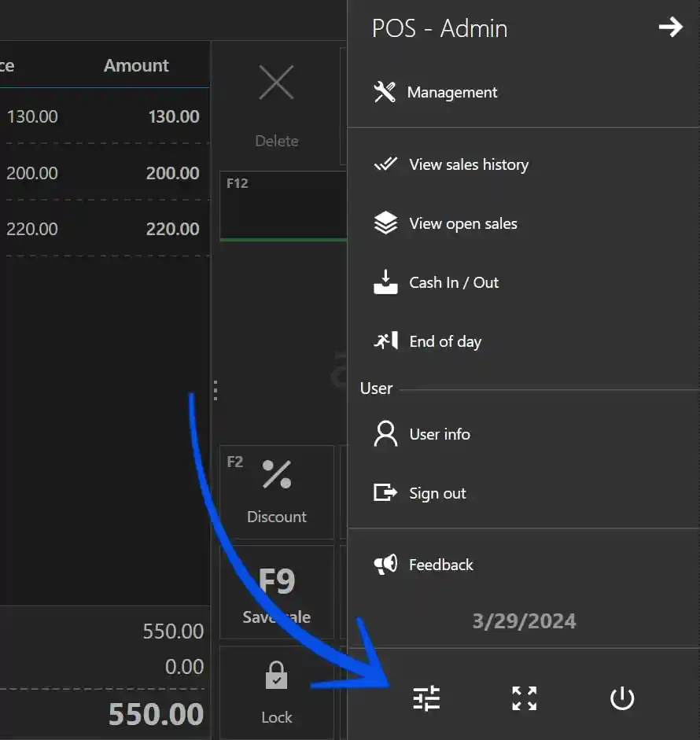The image size is (700, 740).
Task: Collapse the menu with the arrow
Action: [x=670, y=27]
